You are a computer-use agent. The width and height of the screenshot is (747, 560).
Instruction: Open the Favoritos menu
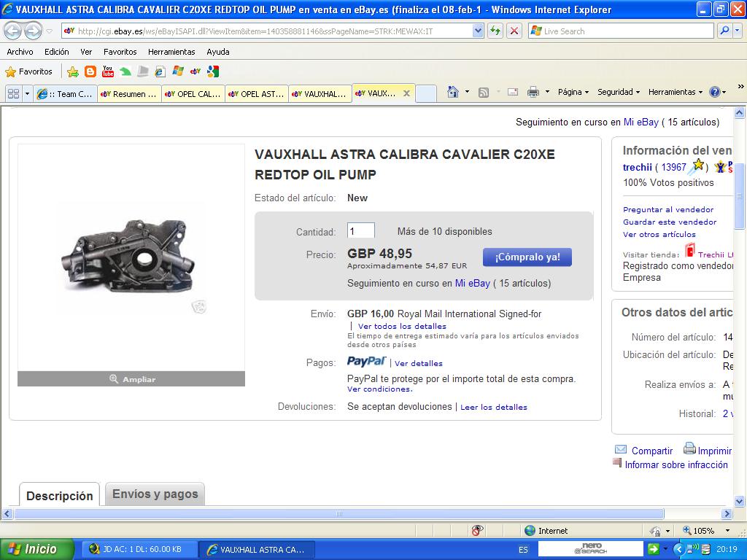pos(120,52)
